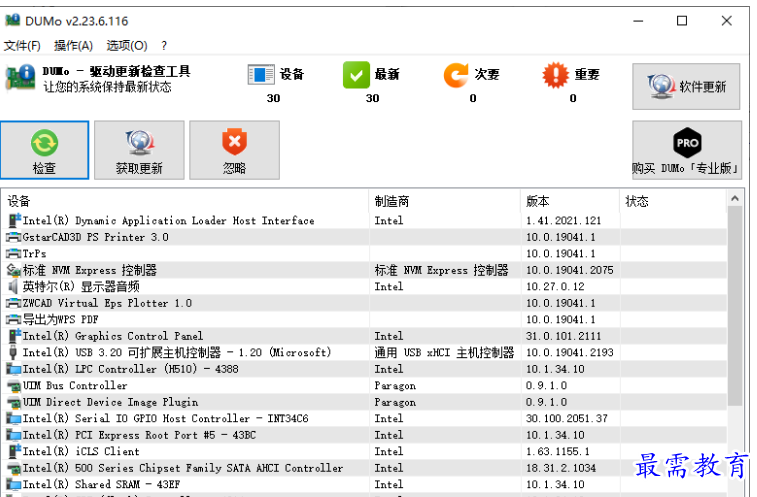Open the ? help menu
Screen dimensions: 757x497
[164, 45]
